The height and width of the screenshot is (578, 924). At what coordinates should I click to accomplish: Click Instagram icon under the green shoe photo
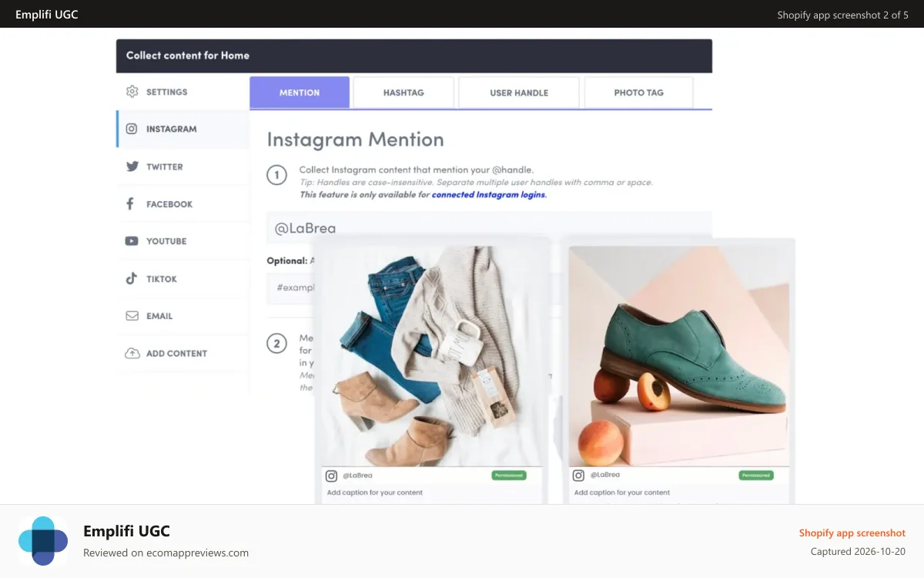[578, 476]
